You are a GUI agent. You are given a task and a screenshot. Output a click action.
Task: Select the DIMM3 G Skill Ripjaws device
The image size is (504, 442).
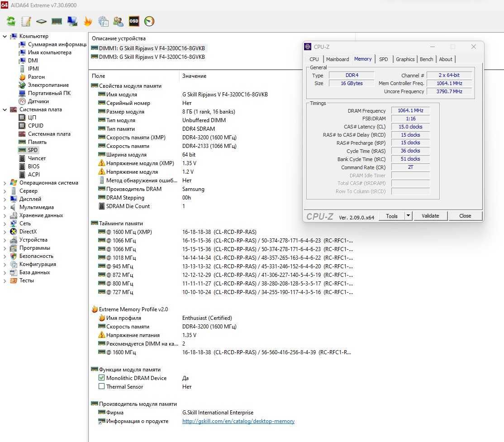pos(148,57)
